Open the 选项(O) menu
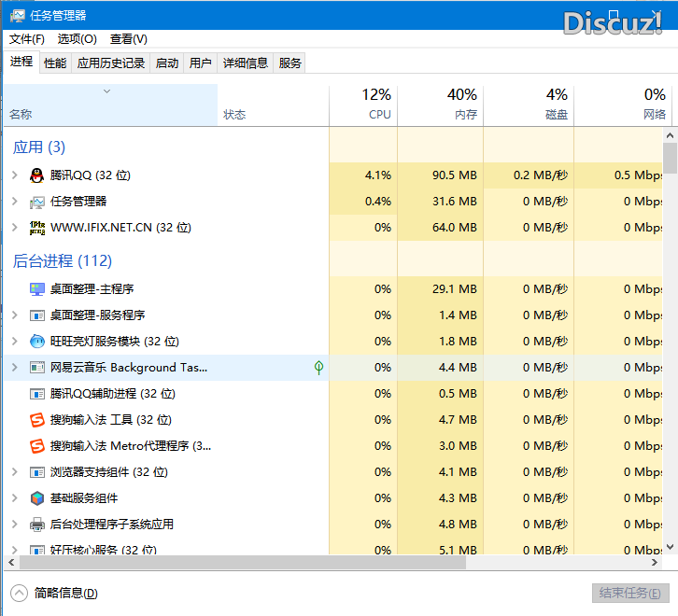Viewport: 678px width, 616px height. pos(77,39)
